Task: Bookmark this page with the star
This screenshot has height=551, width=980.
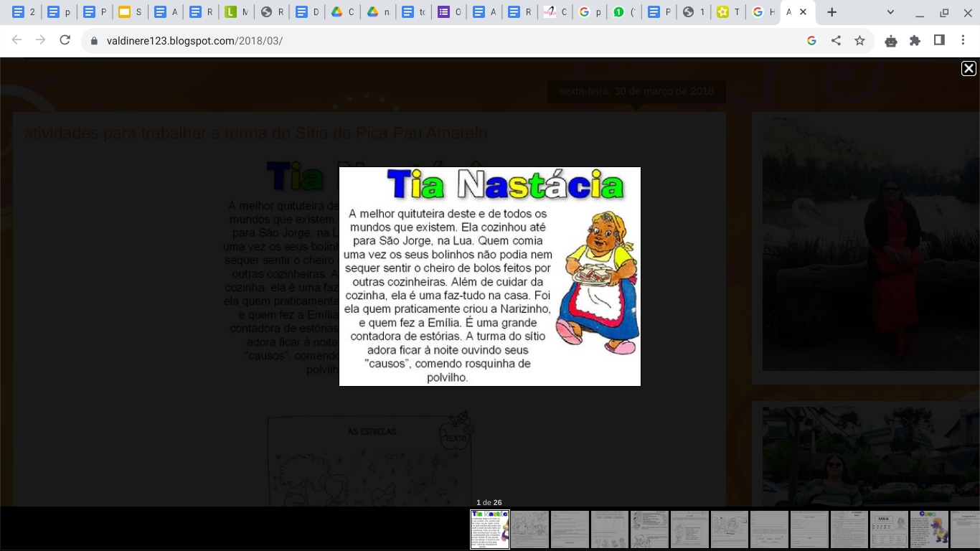Action: (x=859, y=41)
